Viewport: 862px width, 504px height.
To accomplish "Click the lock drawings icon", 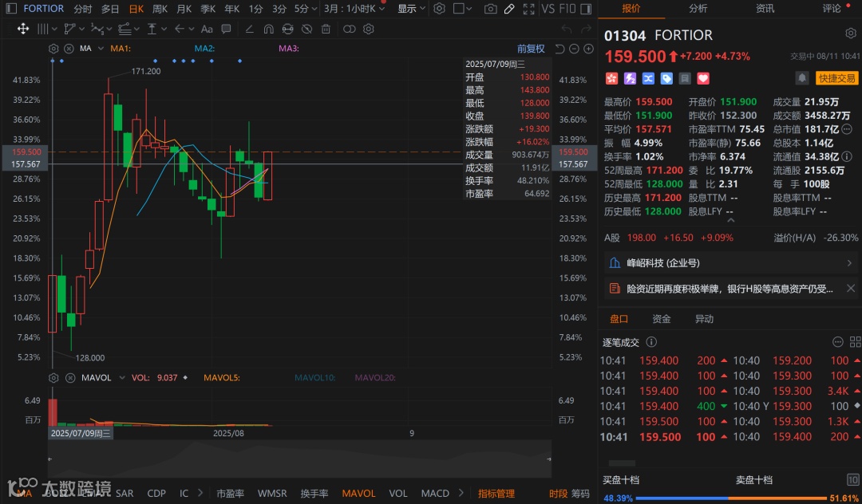I will click(287, 29).
